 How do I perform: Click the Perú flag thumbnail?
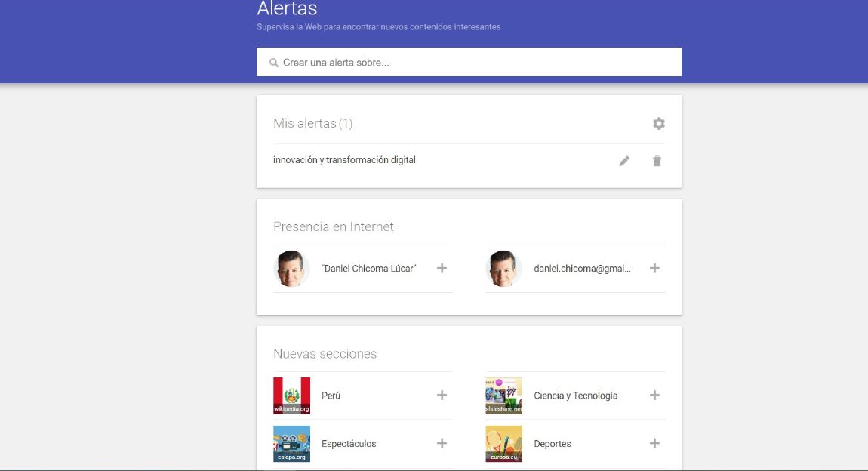point(291,396)
